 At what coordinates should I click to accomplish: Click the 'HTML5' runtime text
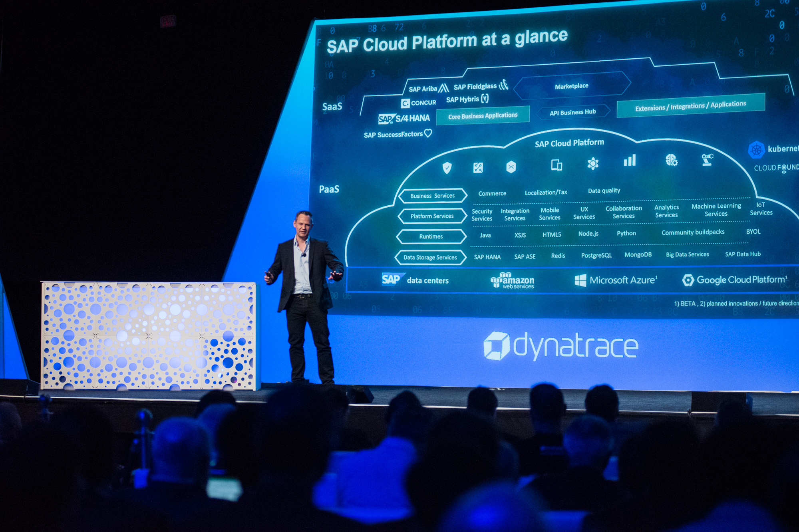point(552,235)
